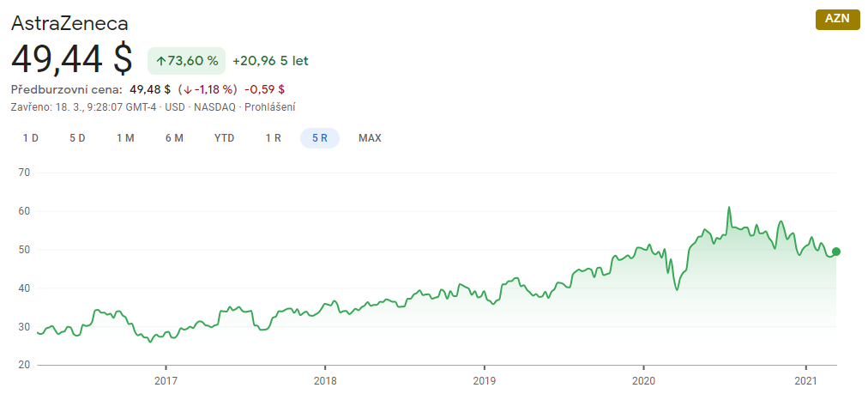Screen dimensions: 868x394
Task: Switch to the 1 R range
Action: tap(273, 138)
